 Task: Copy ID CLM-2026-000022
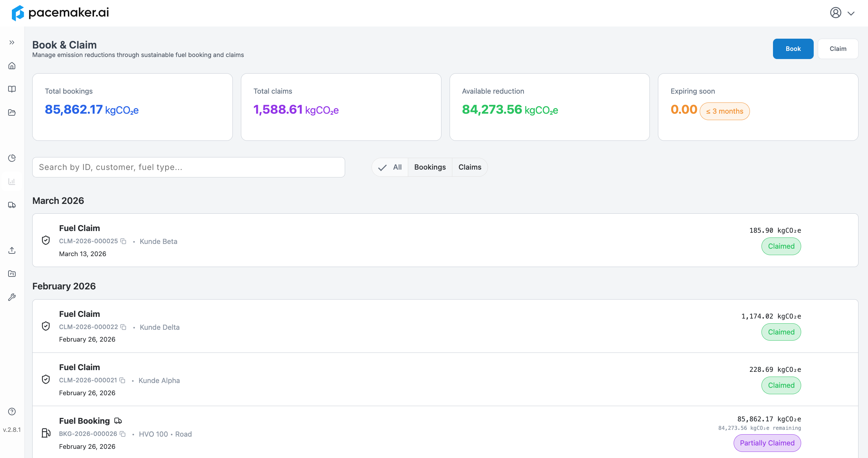(124, 327)
